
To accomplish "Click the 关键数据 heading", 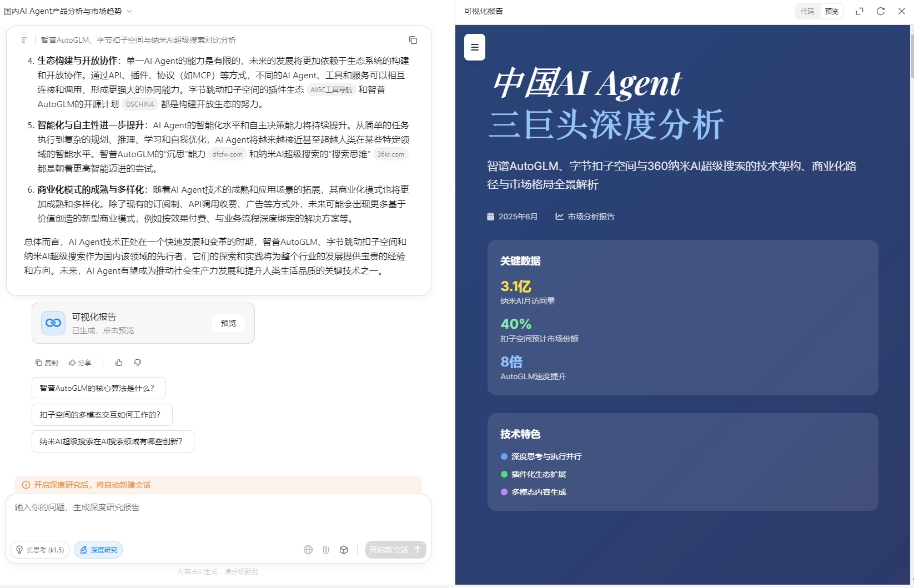I will point(520,261).
